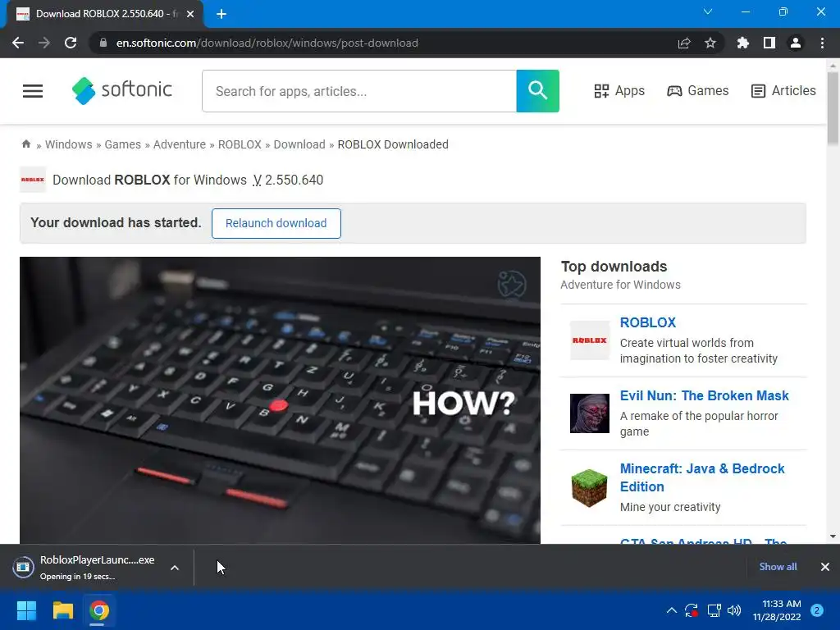
Task: Open Evil Nun: The Broken Mask
Action: click(704, 396)
